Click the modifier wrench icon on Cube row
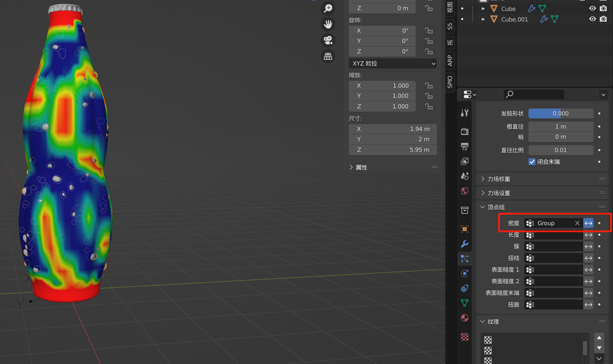This screenshot has height=364, width=613. click(531, 8)
